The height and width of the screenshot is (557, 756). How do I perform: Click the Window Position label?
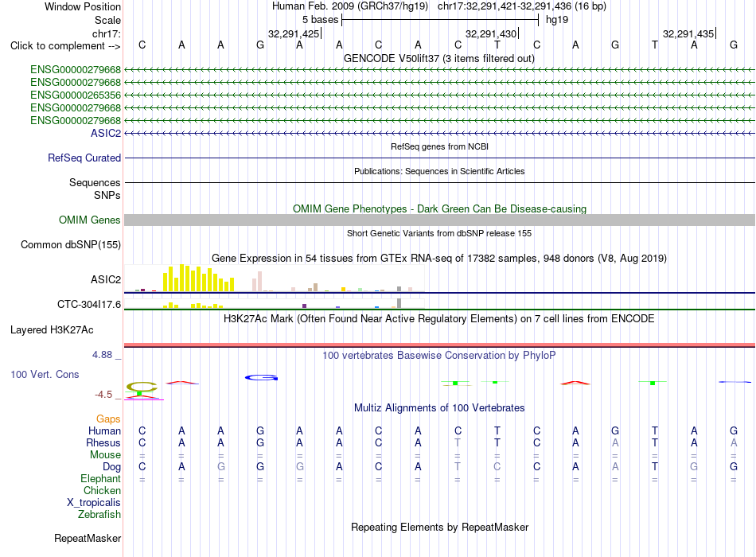pyautogui.click(x=83, y=6)
